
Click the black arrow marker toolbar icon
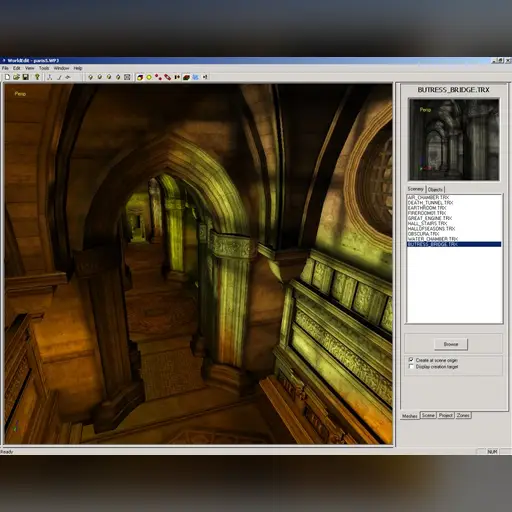[177, 77]
